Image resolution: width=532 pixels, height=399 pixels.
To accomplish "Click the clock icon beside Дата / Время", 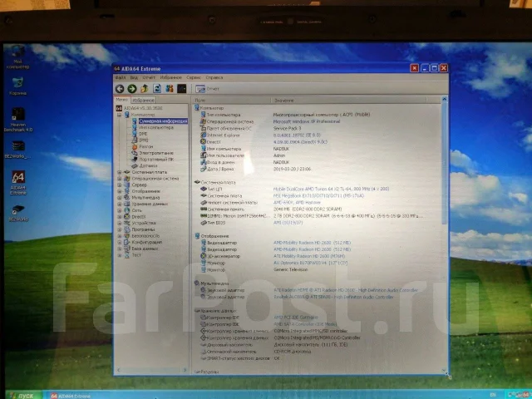I will [203, 169].
